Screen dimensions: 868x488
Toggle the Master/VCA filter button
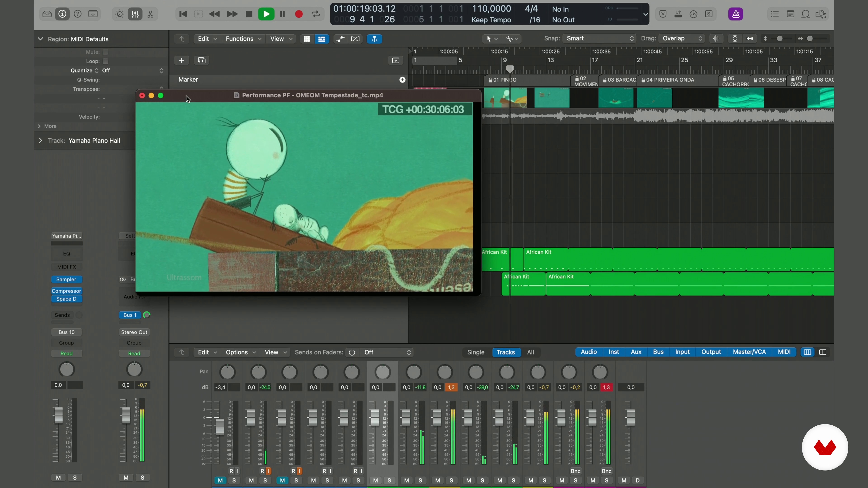pos(749,352)
